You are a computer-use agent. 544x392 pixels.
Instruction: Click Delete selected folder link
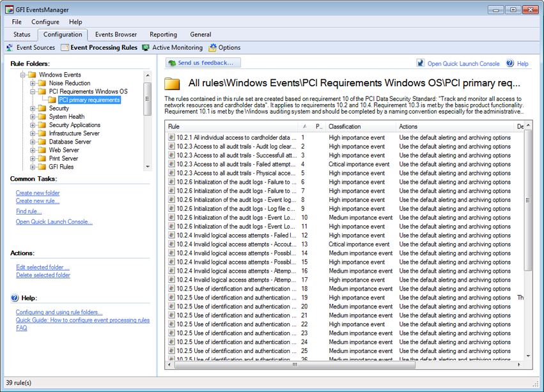(x=43, y=275)
